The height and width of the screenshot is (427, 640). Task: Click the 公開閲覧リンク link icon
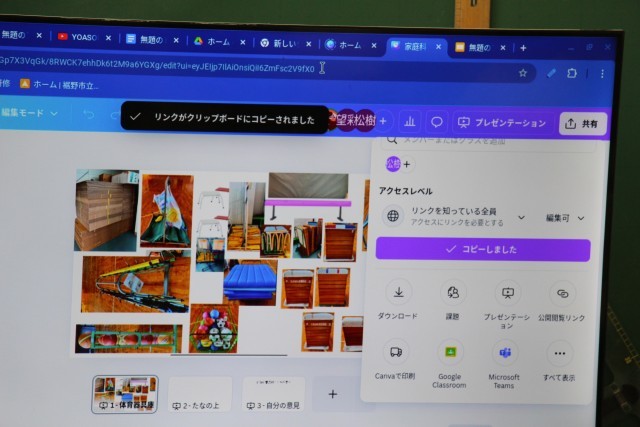click(562, 294)
